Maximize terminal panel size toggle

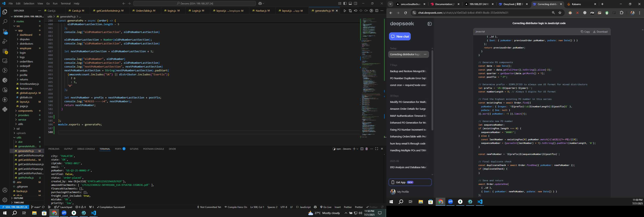coord(377,149)
